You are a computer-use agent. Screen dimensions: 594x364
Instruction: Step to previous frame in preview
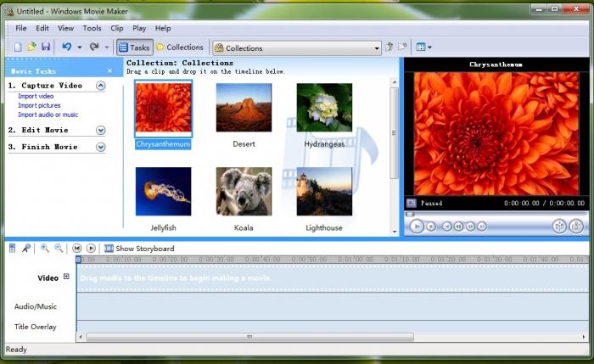(x=458, y=227)
